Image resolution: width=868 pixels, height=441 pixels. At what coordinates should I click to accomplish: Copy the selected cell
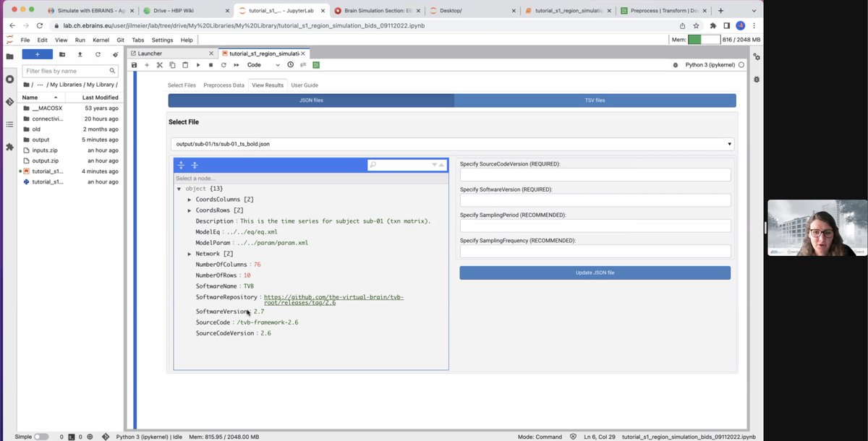(172, 65)
